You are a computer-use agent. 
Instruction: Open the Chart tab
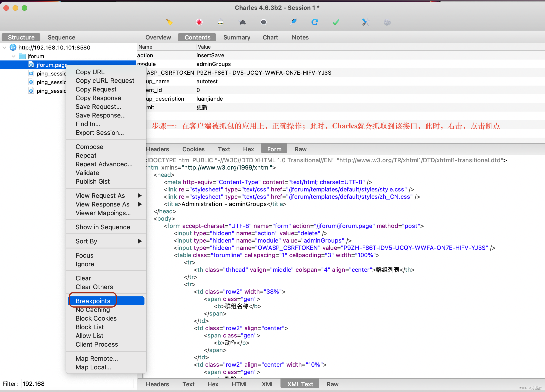tap(270, 37)
